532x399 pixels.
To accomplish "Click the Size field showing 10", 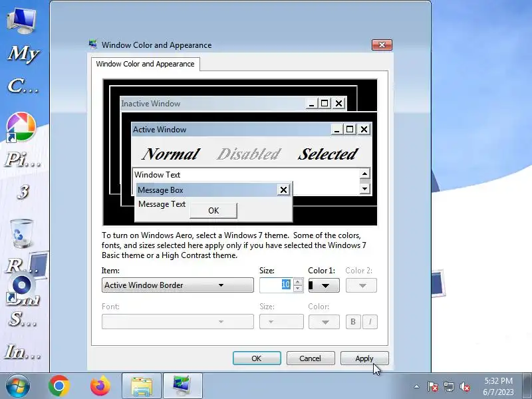I will (x=275, y=285).
